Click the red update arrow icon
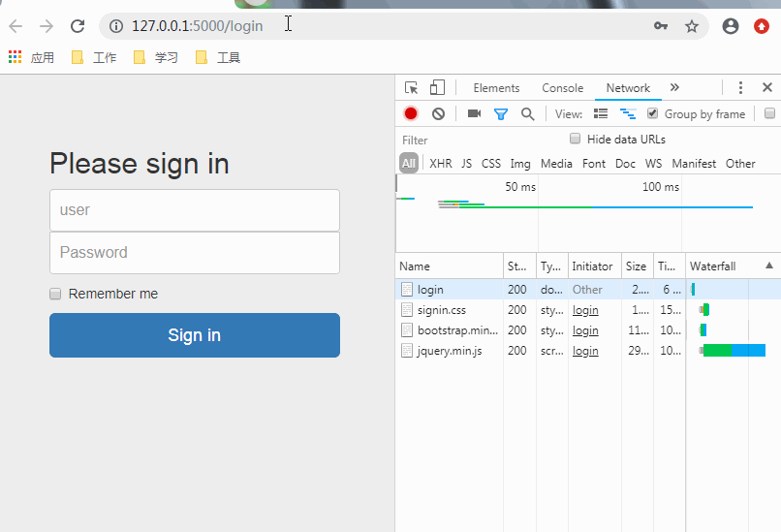This screenshot has width=781, height=532. click(x=761, y=26)
